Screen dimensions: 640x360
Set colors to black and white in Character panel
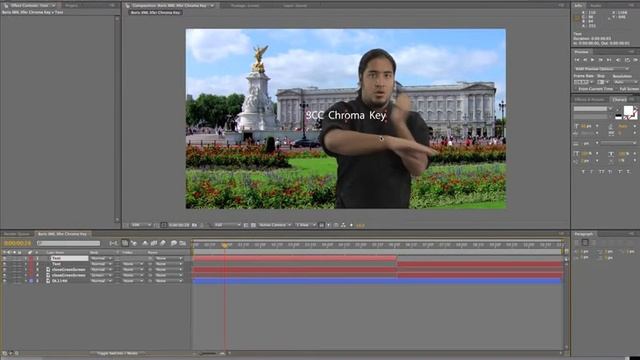(618, 117)
